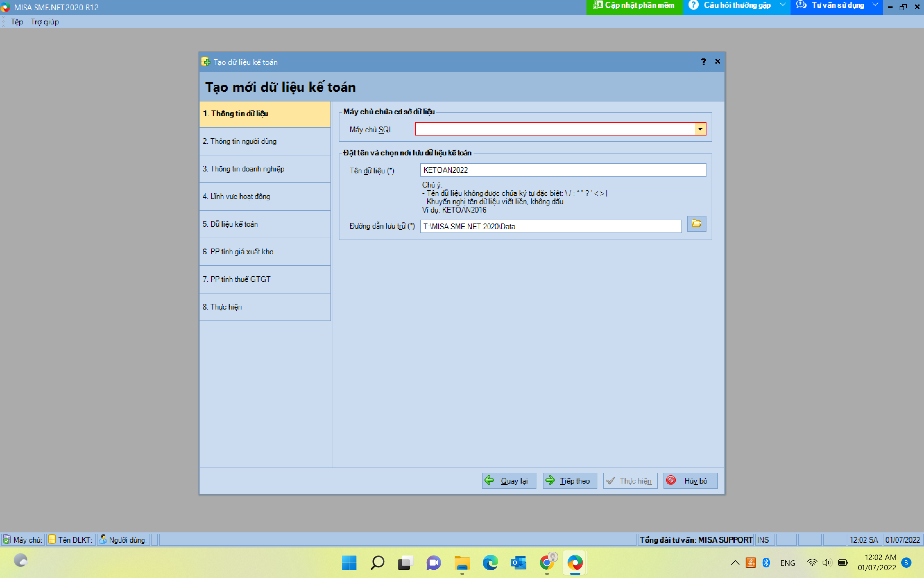Open File Explorer from taskbar

462,563
